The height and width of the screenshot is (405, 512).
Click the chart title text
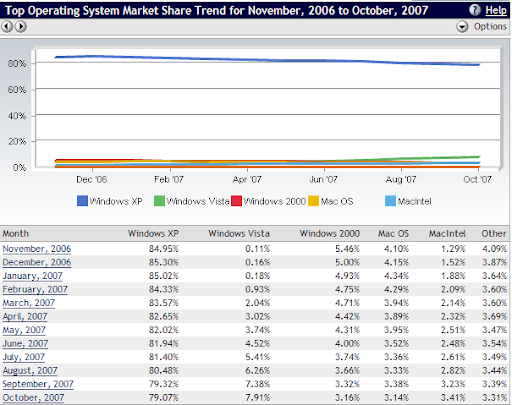coord(216,11)
